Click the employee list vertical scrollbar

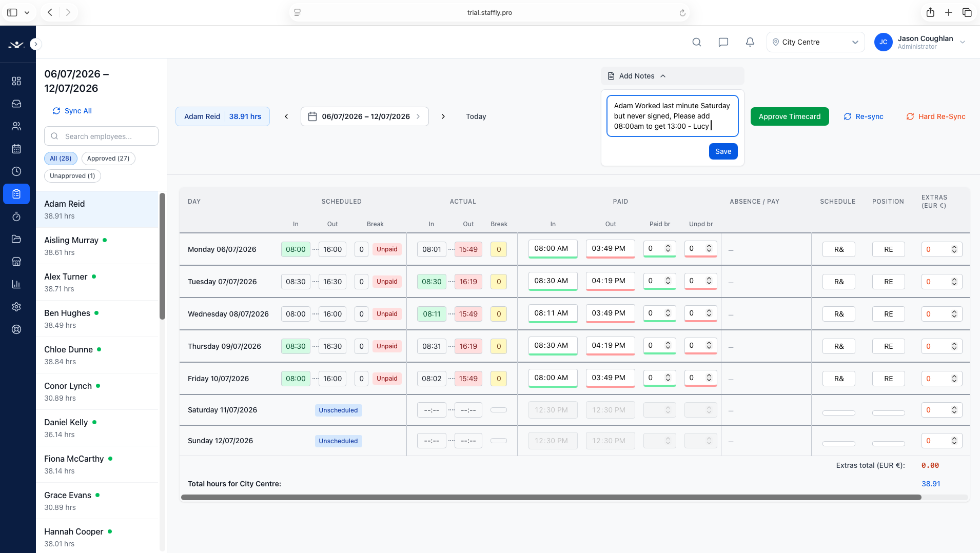(162, 256)
